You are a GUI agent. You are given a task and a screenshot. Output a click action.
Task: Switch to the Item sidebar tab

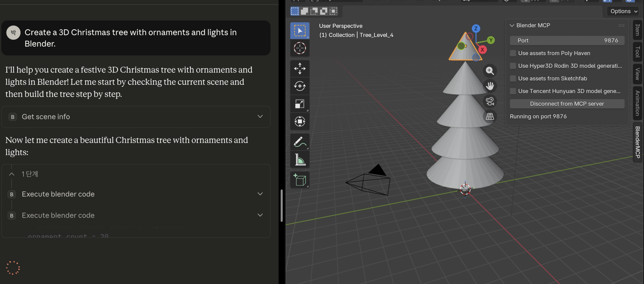(637, 30)
